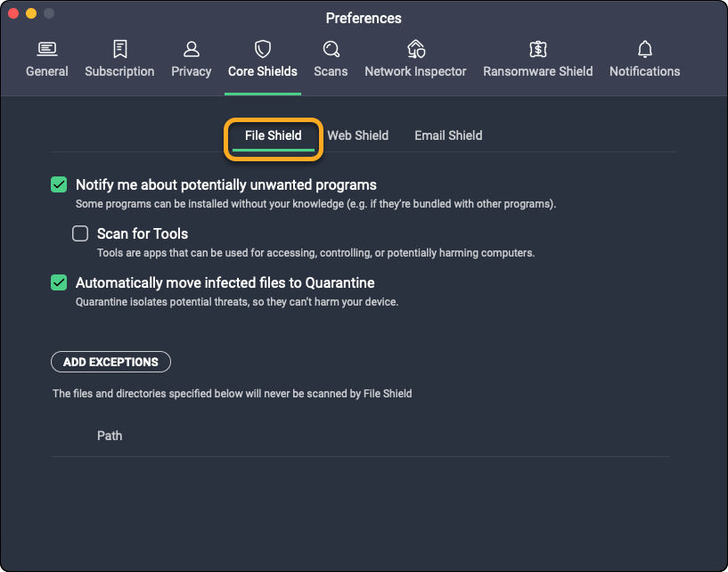Disable potentially unwanted programs notification checkbox
The width and height of the screenshot is (728, 572).
coord(59,185)
